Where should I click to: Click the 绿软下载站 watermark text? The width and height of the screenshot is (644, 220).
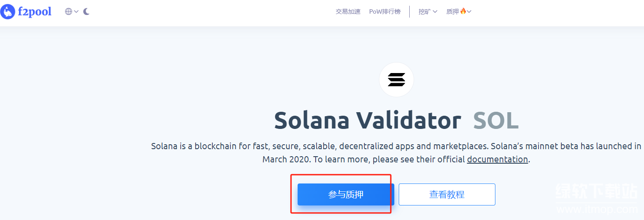click(597, 192)
